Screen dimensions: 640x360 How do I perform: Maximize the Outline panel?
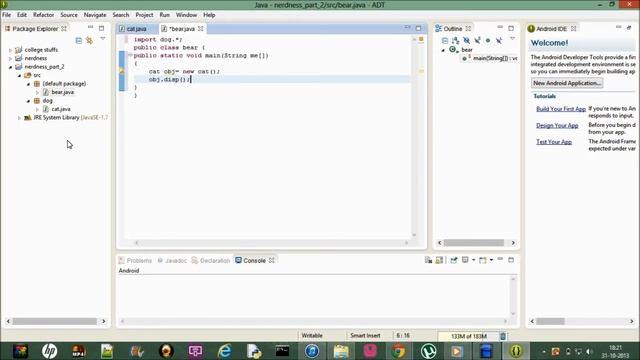click(x=511, y=28)
